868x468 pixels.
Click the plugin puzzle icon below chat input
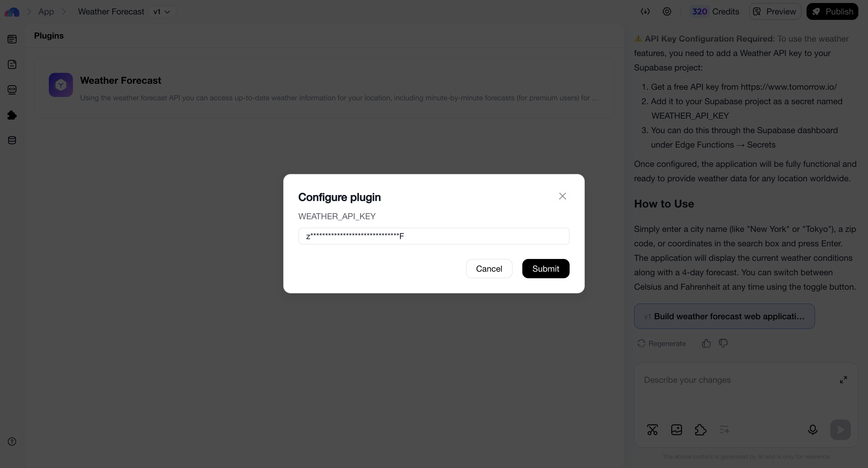click(700, 430)
